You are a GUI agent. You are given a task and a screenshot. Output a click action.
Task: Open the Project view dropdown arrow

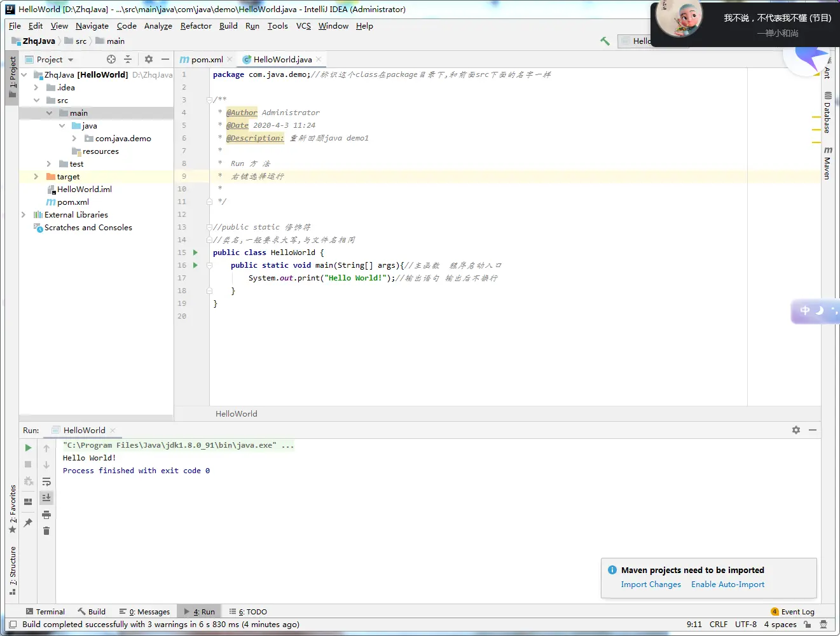tap(71, 60)
